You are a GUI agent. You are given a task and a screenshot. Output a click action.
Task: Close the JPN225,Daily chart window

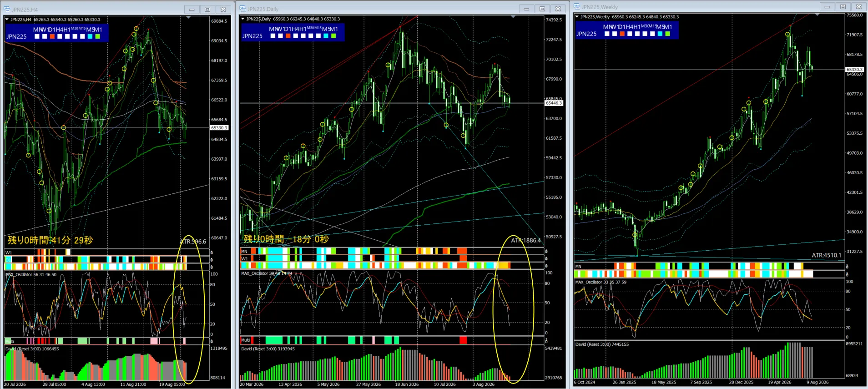558,9
